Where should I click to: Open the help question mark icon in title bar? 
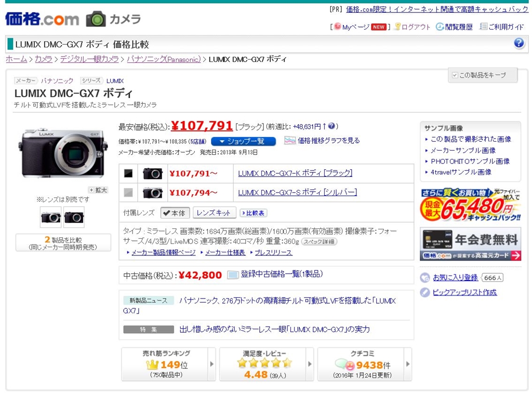point(519,44)
